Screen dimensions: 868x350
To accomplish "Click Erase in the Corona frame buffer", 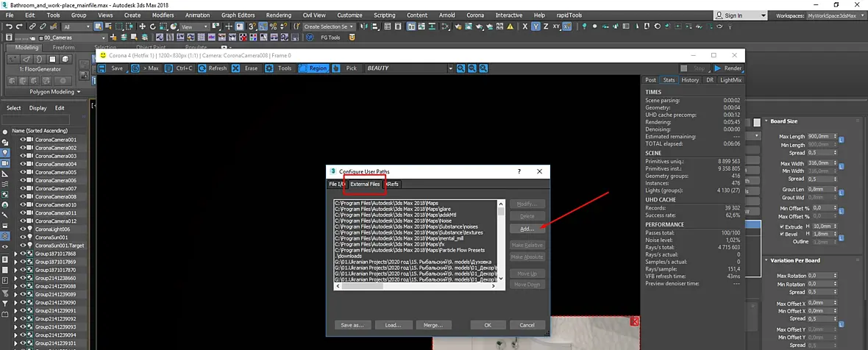I will click(x=246, y=68).
